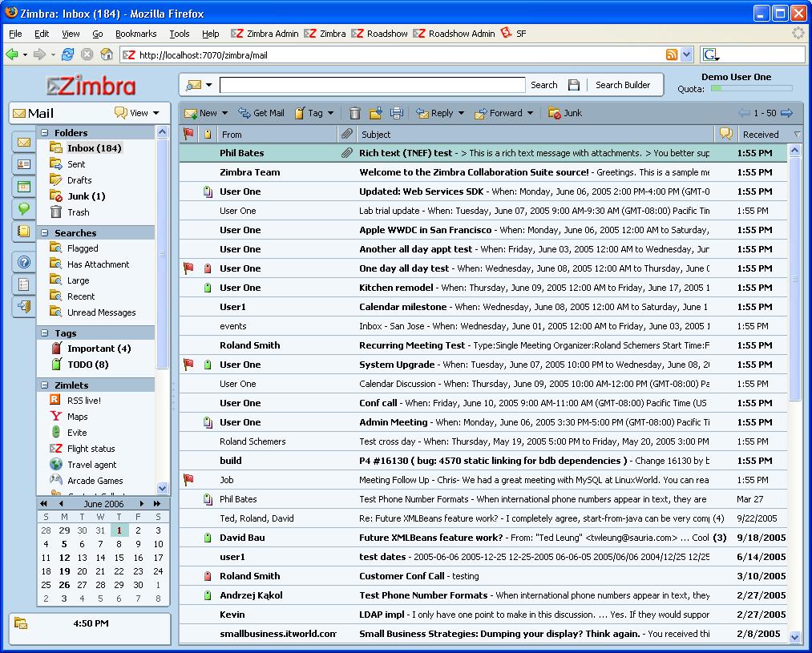Click the attachment paperclip column header
The image size is (812, 653).
[x=348, y=134]
